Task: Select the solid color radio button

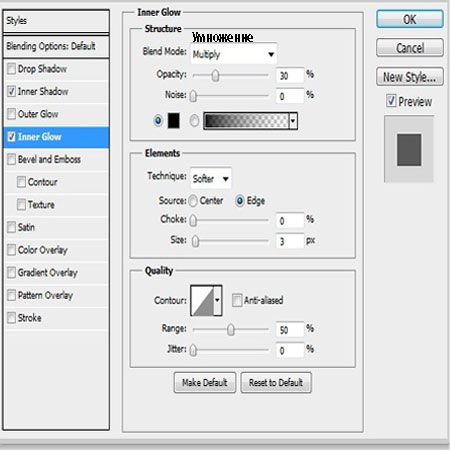Action: pyautogui.click(x=158, y=120)
